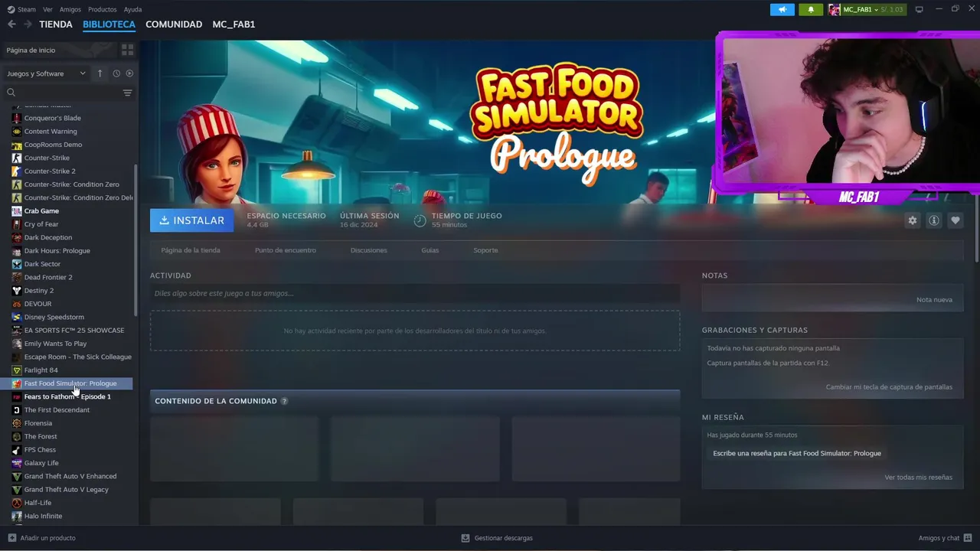Select Halo Infinite in library list
The image size is (980, 551).
point(43,516)
